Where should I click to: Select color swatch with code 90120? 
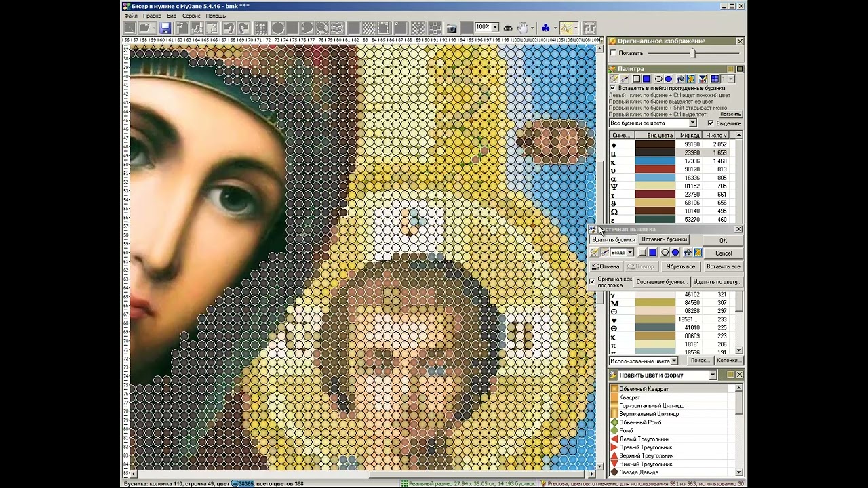[x=655, y=169]
